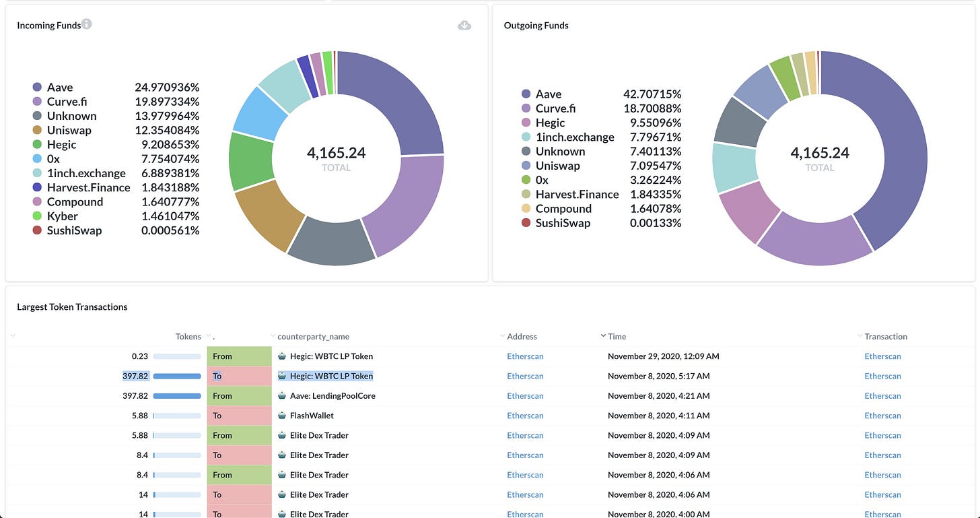Click the counterparty_name column header
This screenshot has height=518, width=980.
pyautogui.click(x=314, y=337)
